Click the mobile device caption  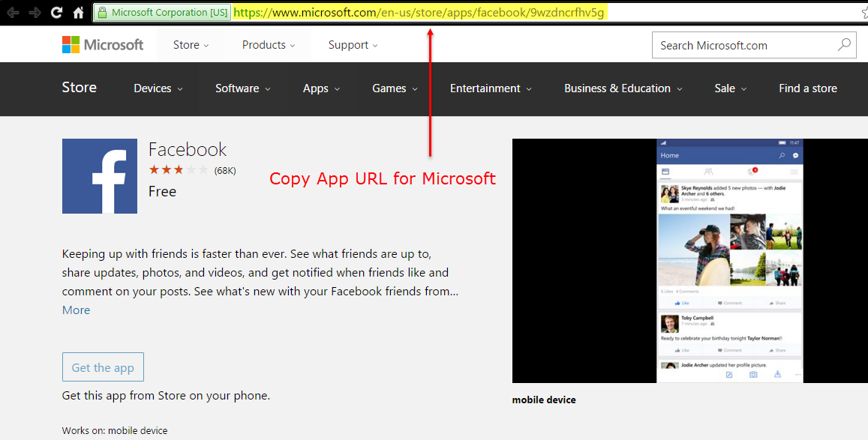(x=544, y=400)
